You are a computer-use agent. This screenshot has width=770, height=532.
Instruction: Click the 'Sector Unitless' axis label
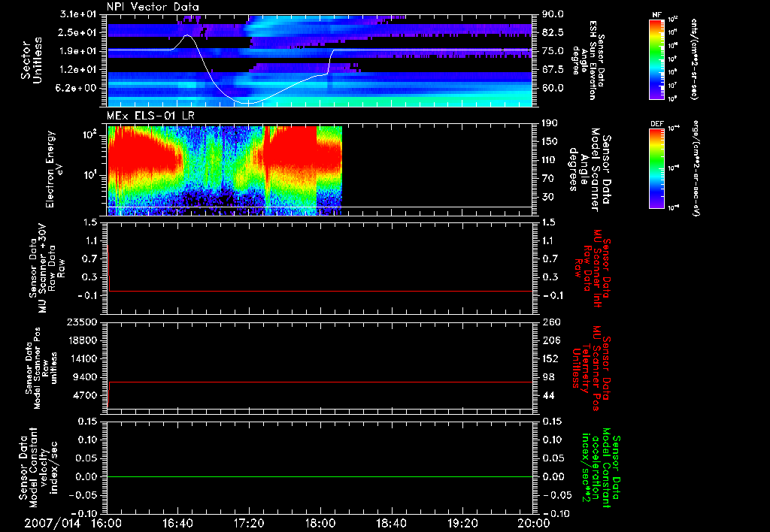tap(32, 60)
